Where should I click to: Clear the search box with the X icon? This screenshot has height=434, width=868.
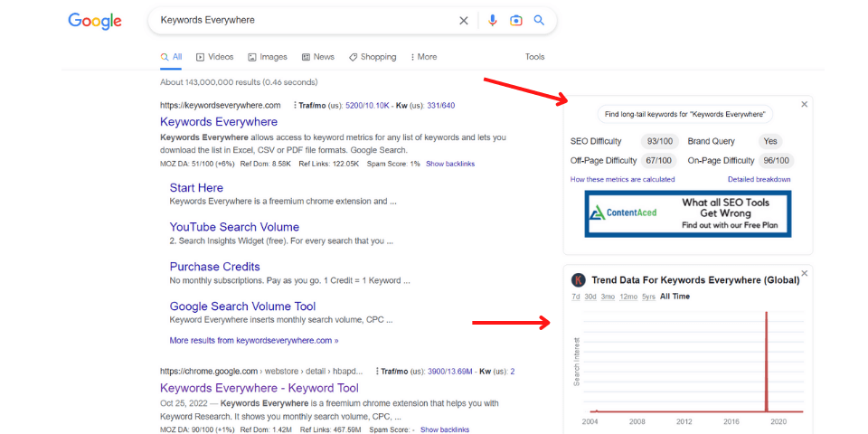pyautogui.click(x=463, y=21)
